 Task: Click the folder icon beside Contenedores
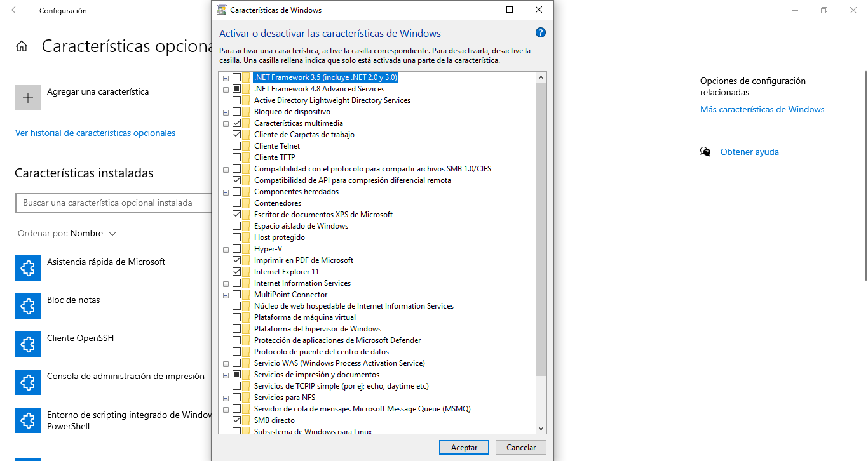pyautogui.click(x=246, y=203)
